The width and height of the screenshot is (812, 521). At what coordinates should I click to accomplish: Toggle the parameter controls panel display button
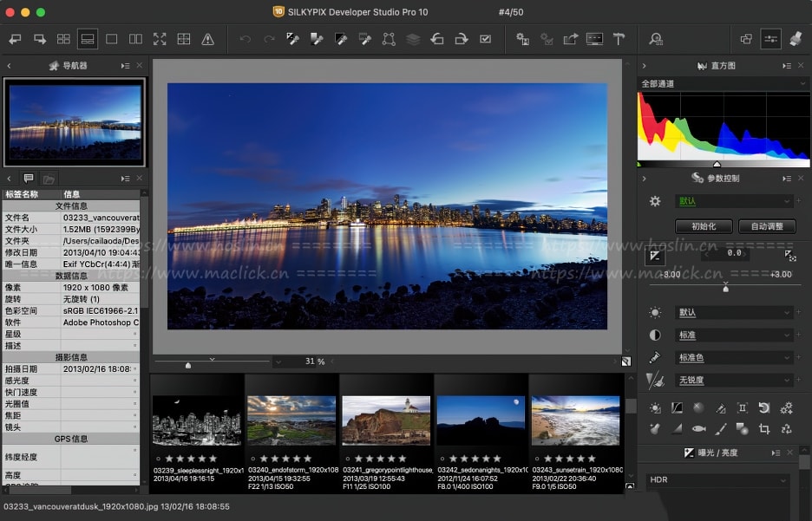[770, 39]
